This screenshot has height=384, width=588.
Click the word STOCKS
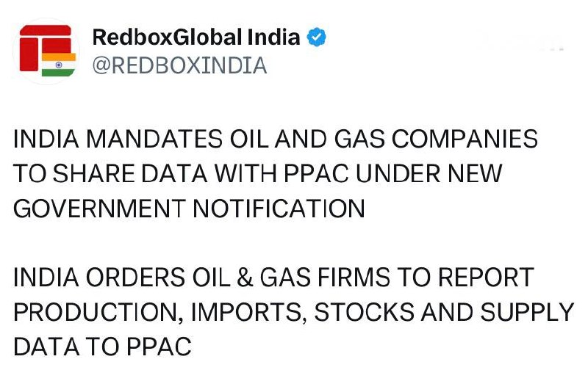click(364, 313)
